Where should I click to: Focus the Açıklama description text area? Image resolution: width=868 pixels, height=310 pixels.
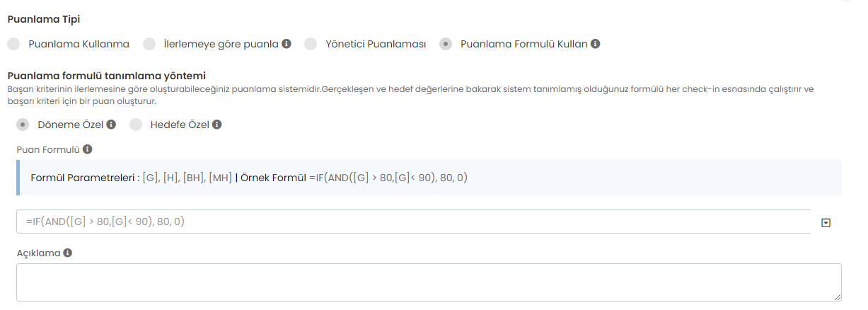tap(424, 282)
